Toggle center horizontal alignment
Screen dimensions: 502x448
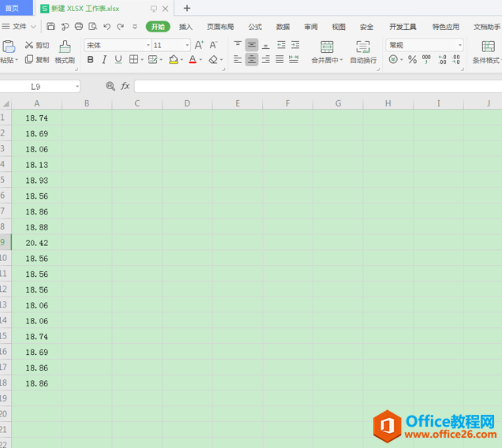(x=252, y=59)
